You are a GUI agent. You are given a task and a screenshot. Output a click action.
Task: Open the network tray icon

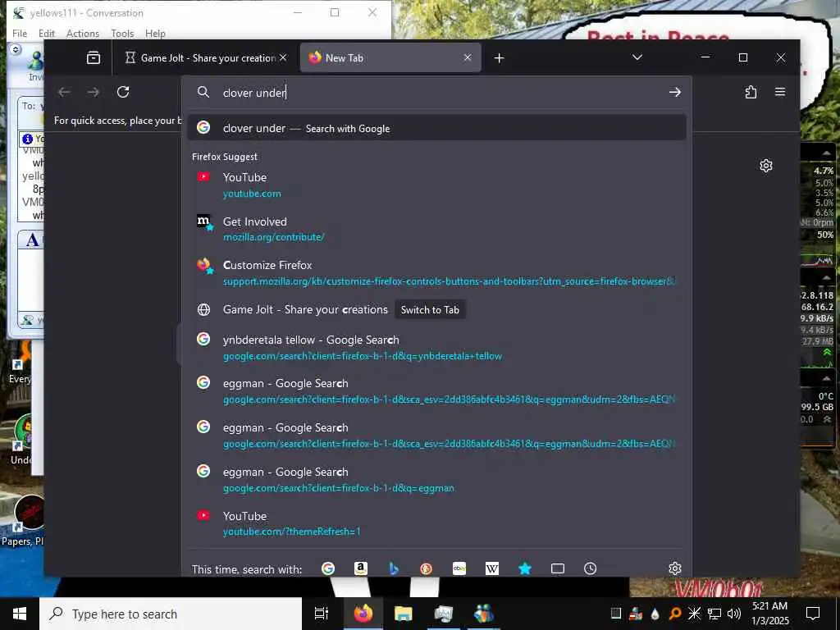pyautogui.click(x=714, y=614)
